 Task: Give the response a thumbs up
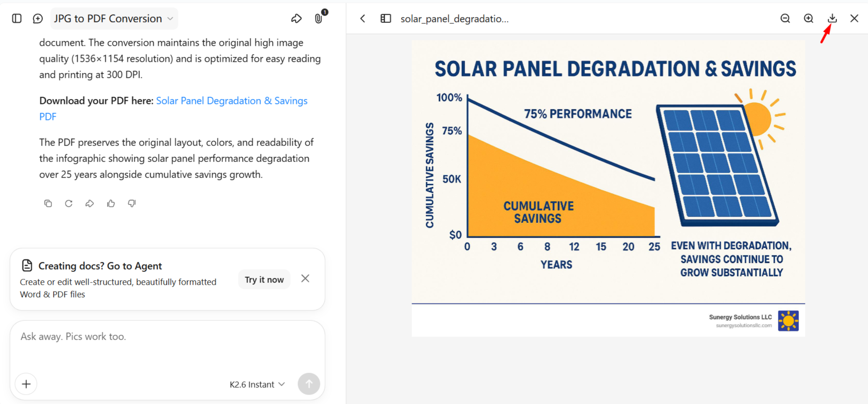pyautogui.click(x=111, y=203)
